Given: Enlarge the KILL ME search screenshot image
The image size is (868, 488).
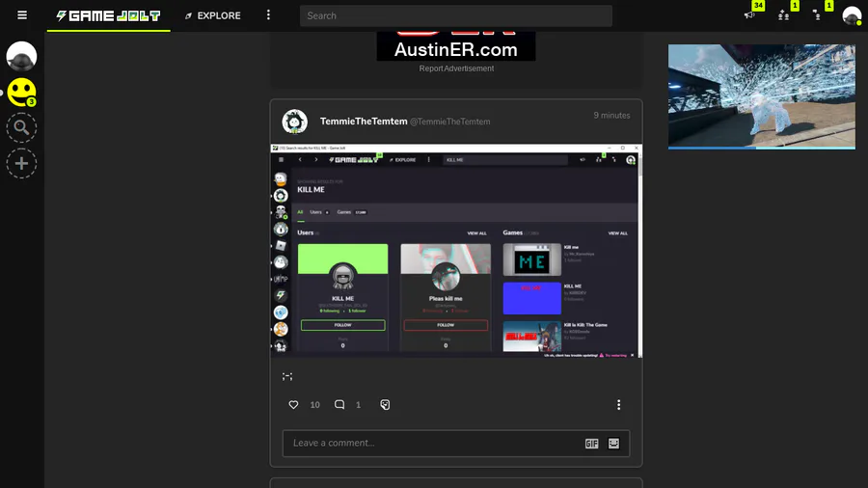Looking at the screenshot, I should [456, 251].
